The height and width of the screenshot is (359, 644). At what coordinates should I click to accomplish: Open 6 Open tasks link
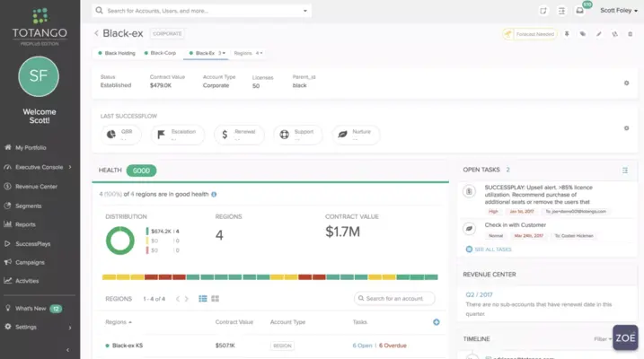tap(362, 346)
